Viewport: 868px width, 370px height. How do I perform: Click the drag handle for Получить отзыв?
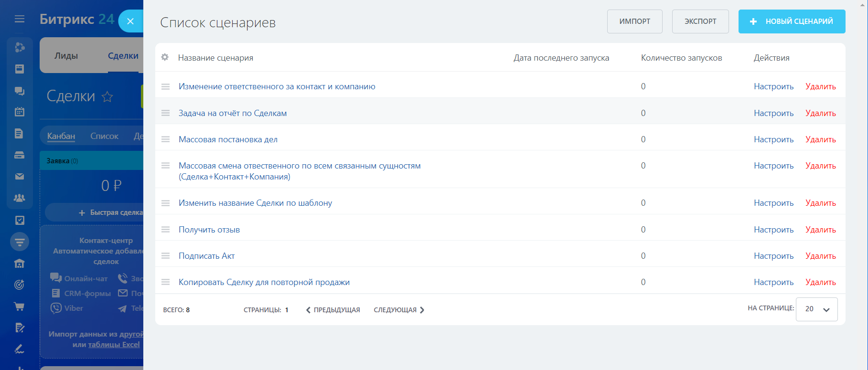coord(165,230)
